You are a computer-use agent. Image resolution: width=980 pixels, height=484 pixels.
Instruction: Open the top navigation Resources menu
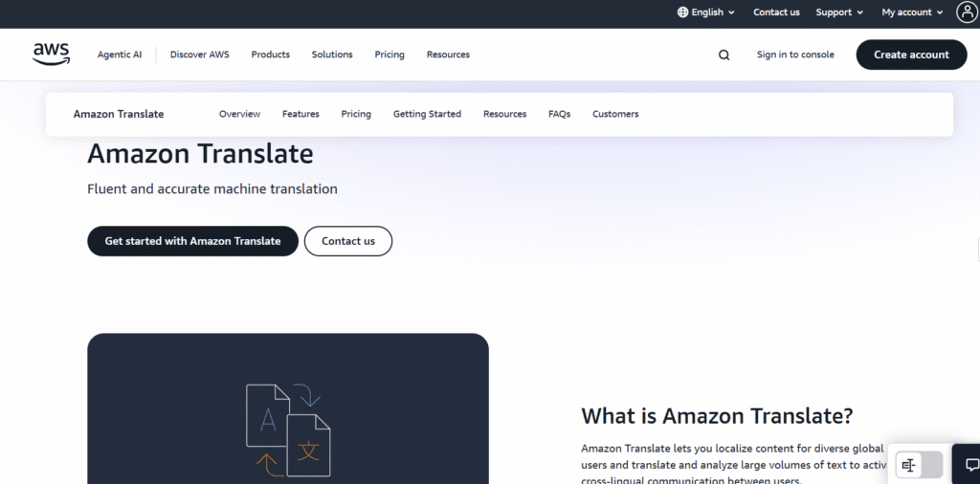448,55
